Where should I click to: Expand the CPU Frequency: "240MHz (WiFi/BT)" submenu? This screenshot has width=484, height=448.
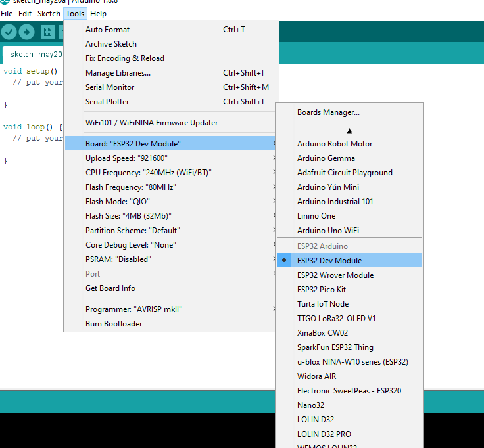point(170,173)
